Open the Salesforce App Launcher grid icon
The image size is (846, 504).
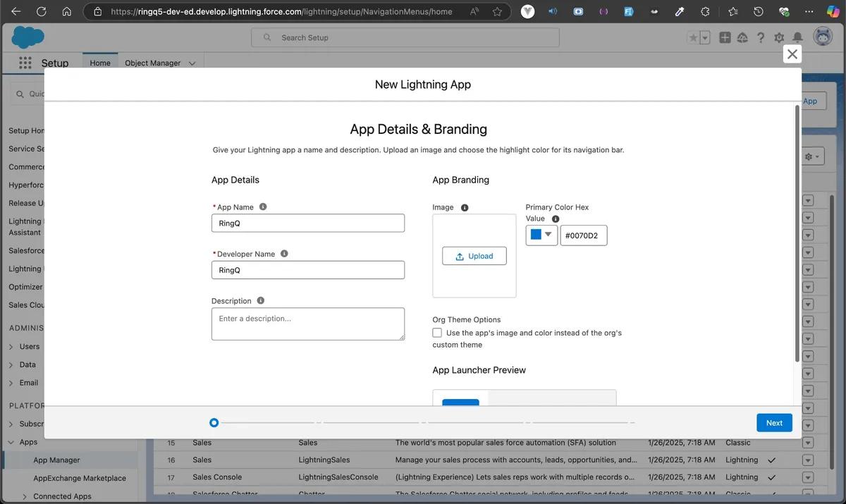pyautogui.click(x=25, y=63)
